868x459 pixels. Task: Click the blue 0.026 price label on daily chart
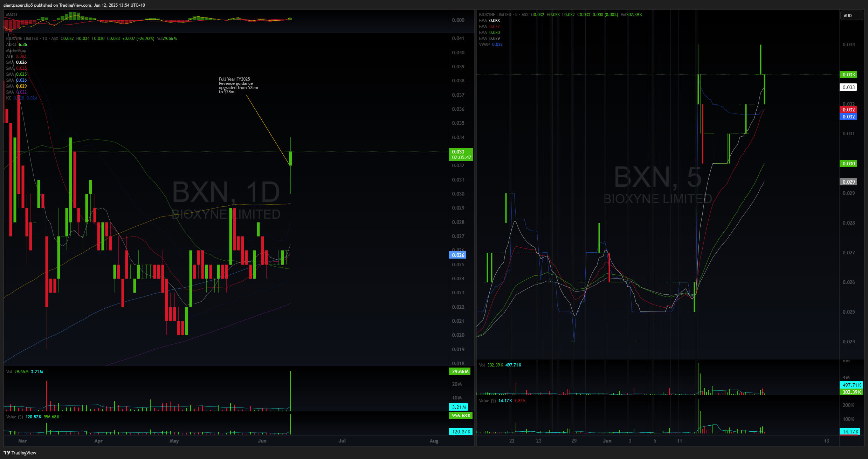(x=458, y=255)
